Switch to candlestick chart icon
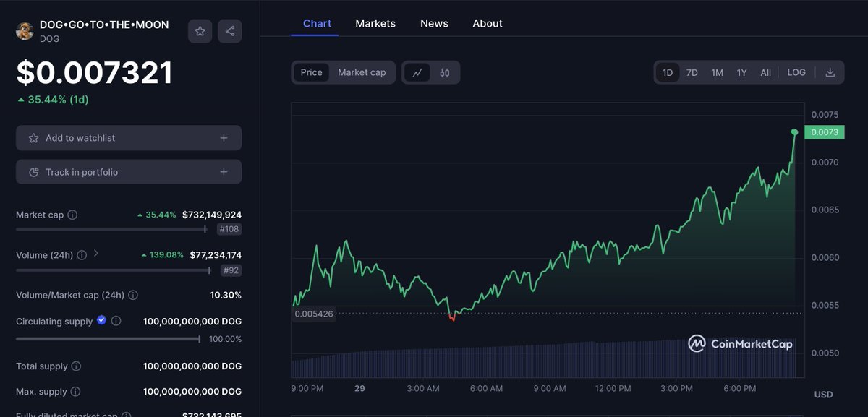This screenshot has height=417, width=868. click(x=445, y=72)
